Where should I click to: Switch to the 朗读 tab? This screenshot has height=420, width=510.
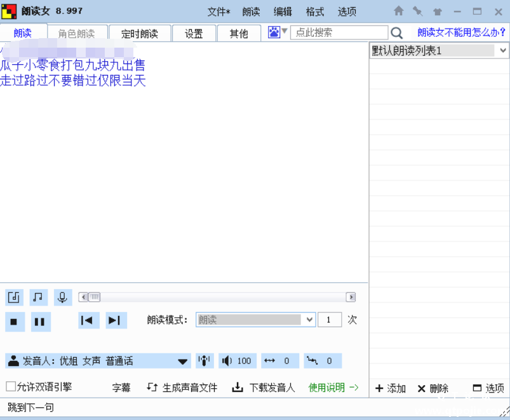coord(23,33)
